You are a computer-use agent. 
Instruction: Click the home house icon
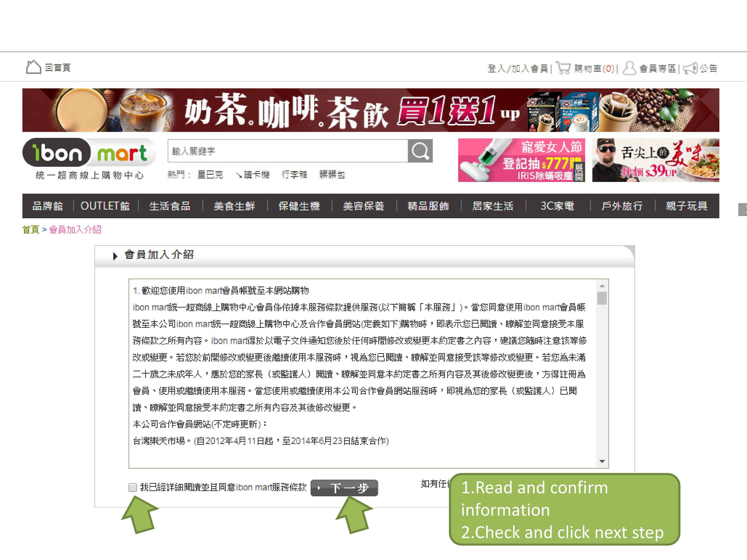click(x=33, y=67)
